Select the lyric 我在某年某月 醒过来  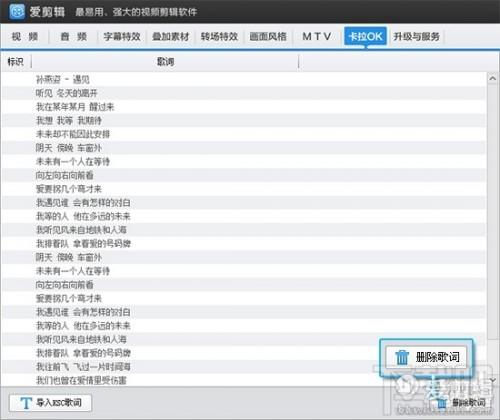(x=243, y=107)
